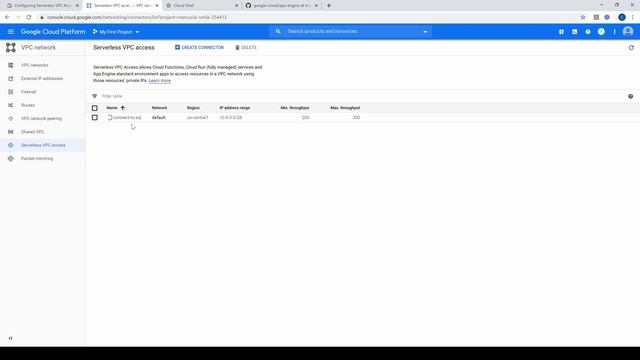The width and height of the screenshot is (640, 360).
Task: Activate Cloud Shell from the header
Action: tap(575, 32)
